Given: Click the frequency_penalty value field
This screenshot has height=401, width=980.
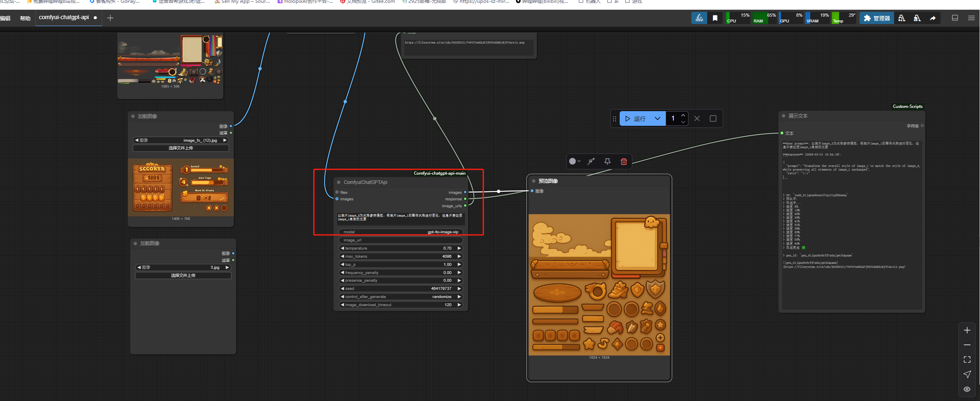Looking at the screenshot, I should [401, 273].
